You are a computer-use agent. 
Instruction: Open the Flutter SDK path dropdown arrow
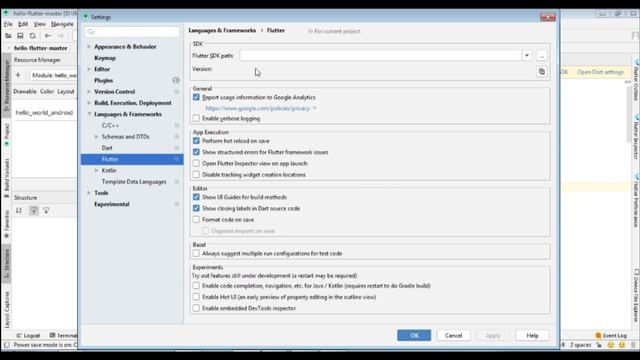527,56
